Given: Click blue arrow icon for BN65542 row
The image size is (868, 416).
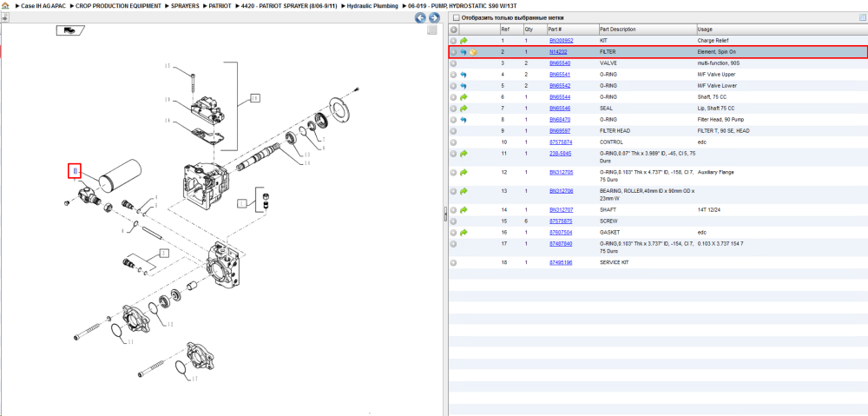Looking at the screenshot, I should point(464,86).
